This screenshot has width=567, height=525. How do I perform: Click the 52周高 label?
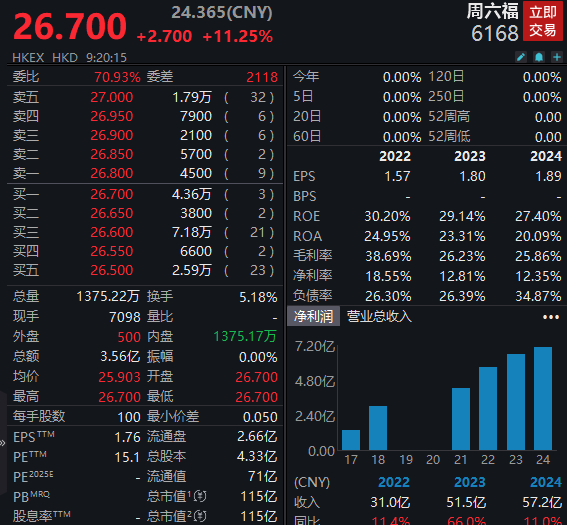click(x=449, y=117)
